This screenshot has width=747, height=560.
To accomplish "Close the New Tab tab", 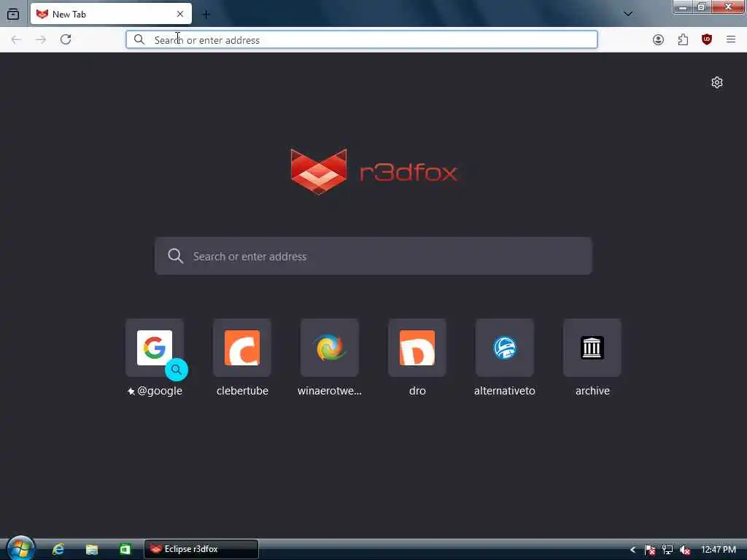I will pos(180,15).
